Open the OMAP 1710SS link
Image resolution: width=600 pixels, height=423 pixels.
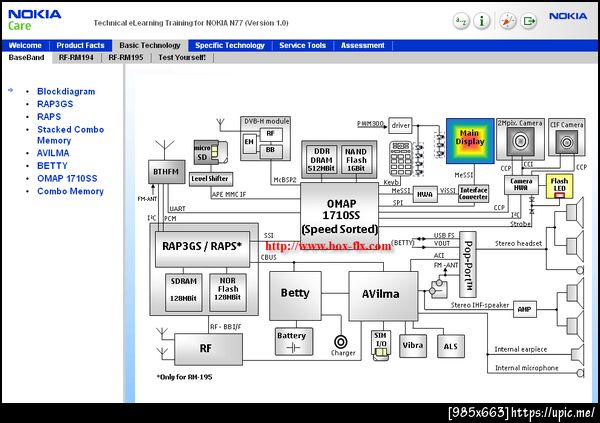[x=67, y=178]
